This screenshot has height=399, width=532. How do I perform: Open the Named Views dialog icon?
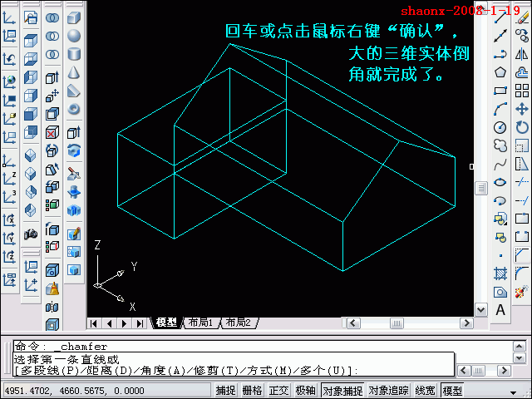point(31,17)
